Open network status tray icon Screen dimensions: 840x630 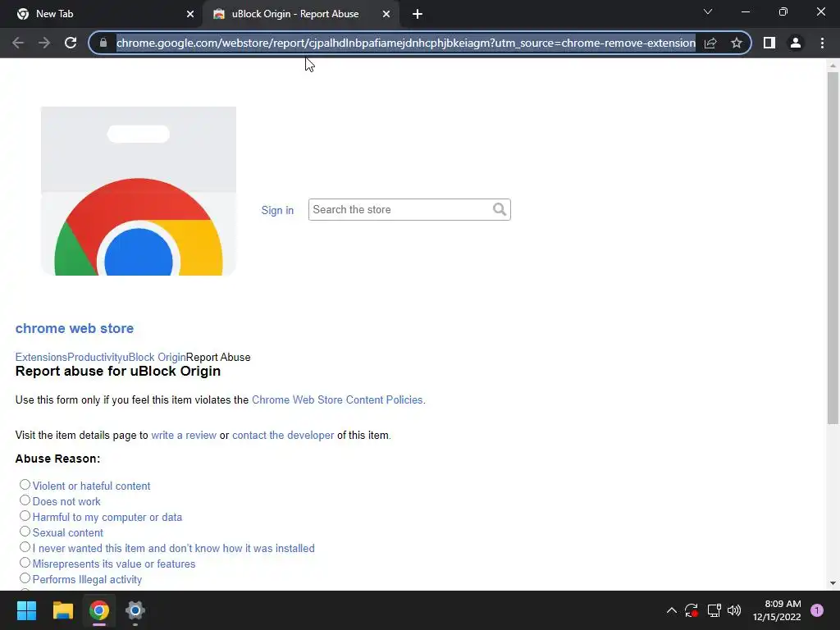click(714, 610)
